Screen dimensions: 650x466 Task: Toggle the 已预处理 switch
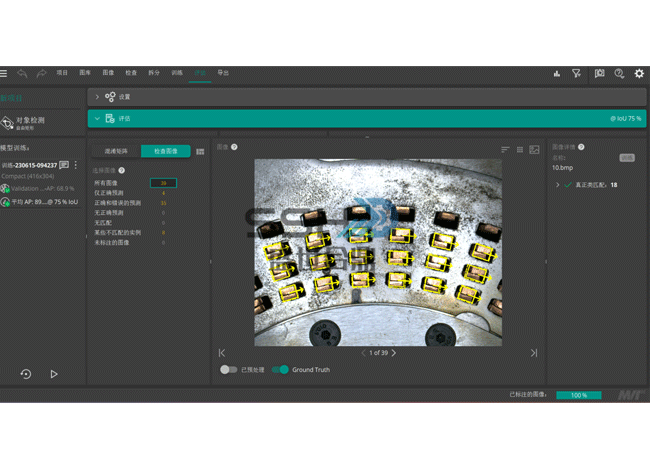pyautogui.click(x=229, y=370)
